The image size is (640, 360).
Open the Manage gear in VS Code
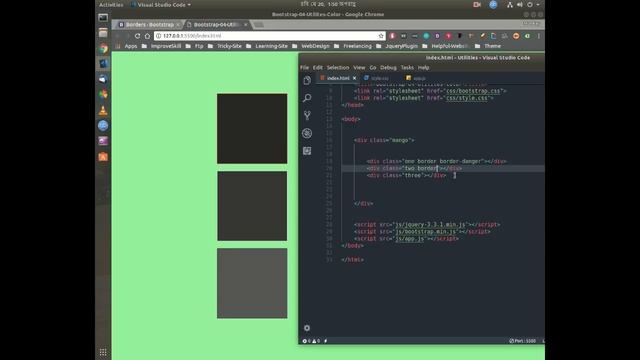pyautogui.click(x=307, y=328)
